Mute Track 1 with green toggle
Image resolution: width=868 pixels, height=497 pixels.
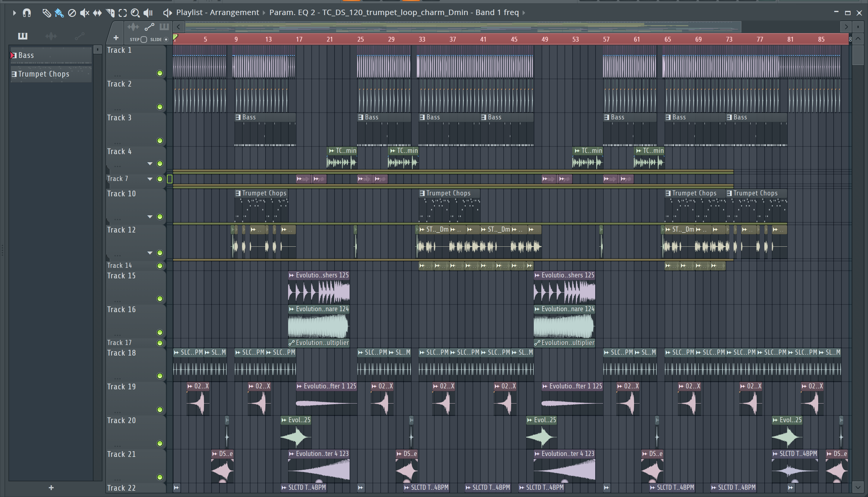coord(160,73)
